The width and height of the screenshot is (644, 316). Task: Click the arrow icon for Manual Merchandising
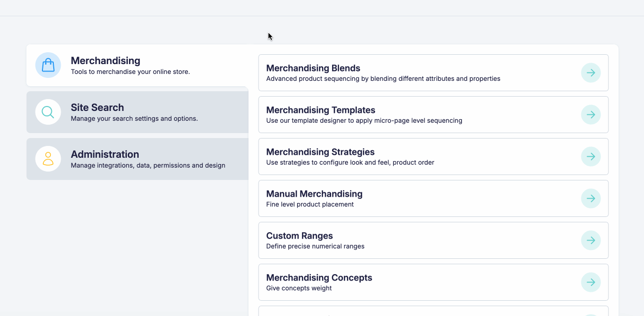[x=591, y=199]
